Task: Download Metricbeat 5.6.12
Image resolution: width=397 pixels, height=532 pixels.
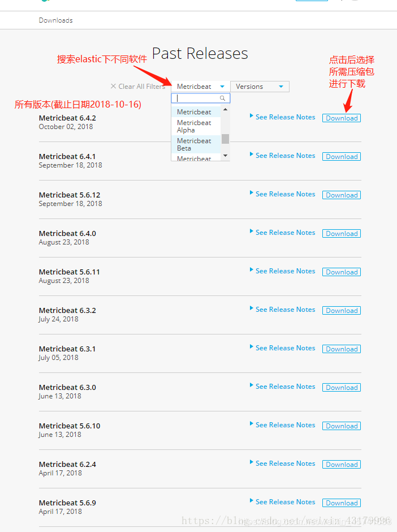Action: pos(342,195)
